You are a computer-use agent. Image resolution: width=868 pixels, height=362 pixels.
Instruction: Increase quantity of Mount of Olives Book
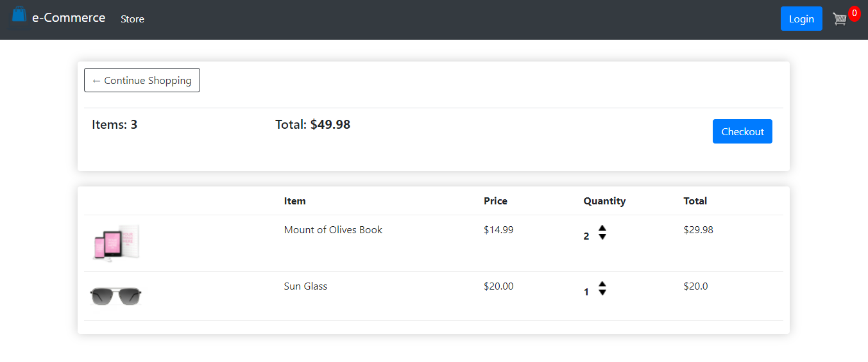[x=602, y=228]
